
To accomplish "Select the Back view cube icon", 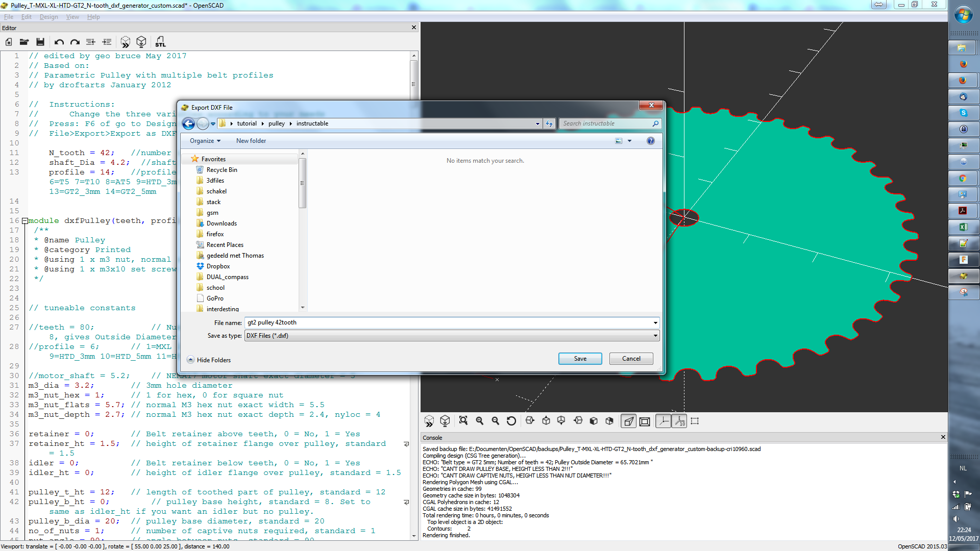I will click(x=609, y=421).
